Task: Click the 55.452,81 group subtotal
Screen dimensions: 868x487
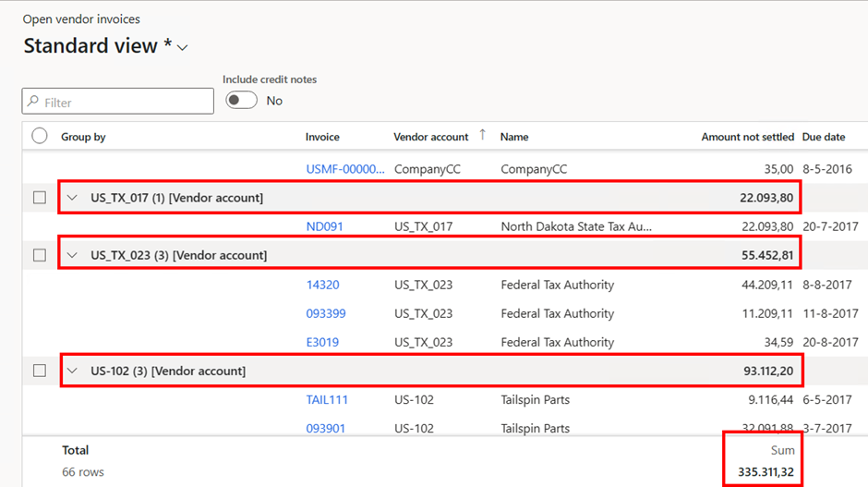Action: 767,255
